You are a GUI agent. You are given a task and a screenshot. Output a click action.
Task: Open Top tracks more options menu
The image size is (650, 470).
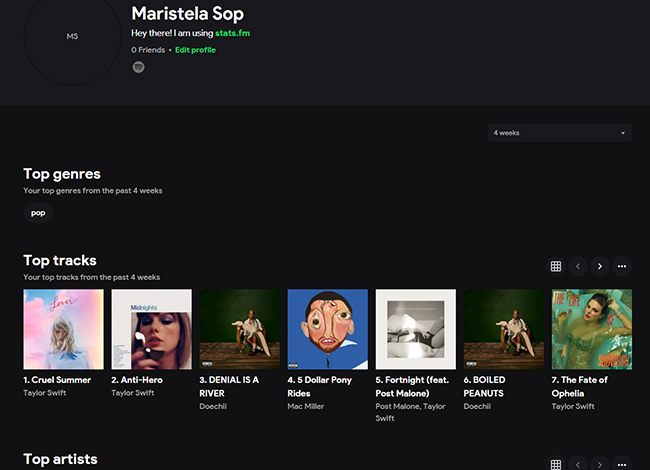[x=622, y=266]
